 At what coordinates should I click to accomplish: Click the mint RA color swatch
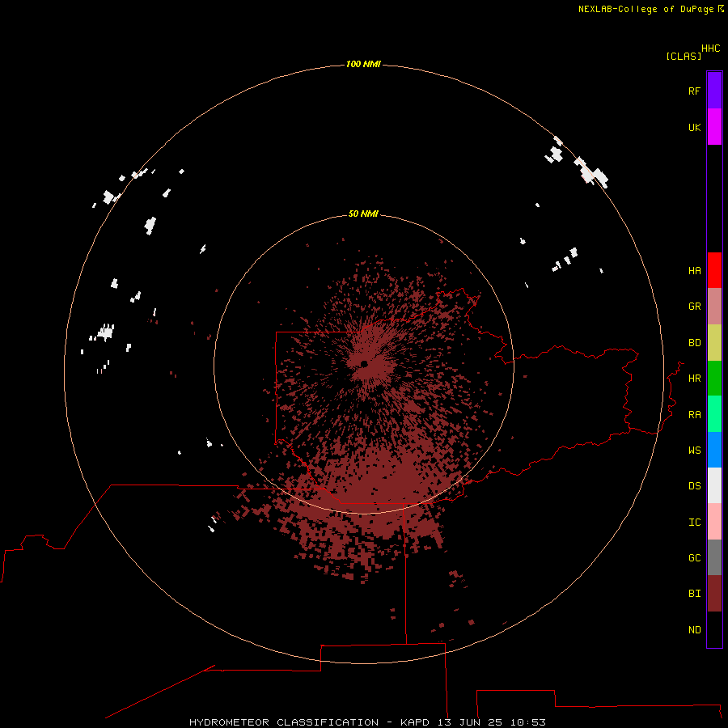coord(714,414)
